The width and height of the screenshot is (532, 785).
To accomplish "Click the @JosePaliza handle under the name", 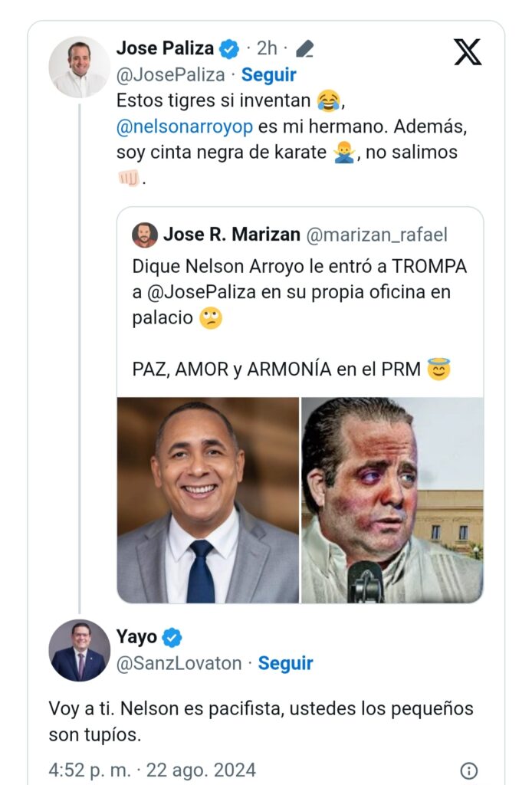I will point(171,75).
